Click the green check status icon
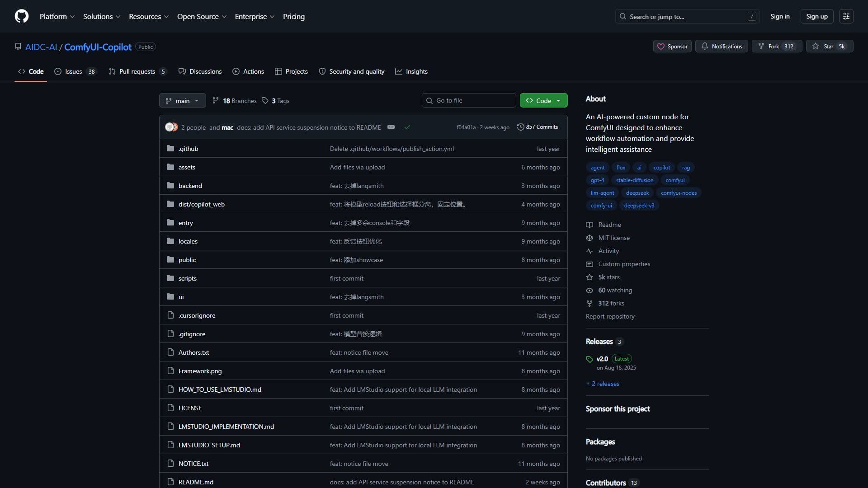Screen dimensions: 868x488 (x=407, y=127)
